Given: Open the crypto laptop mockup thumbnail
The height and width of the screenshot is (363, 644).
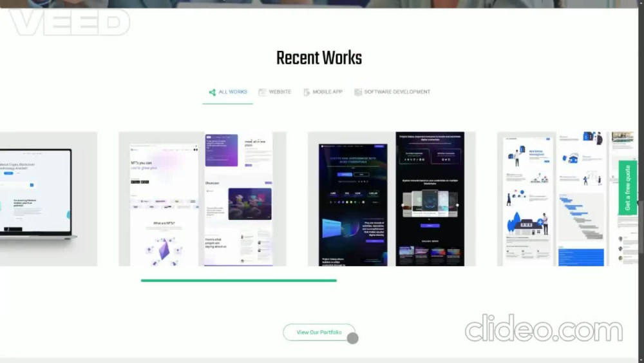Looking at the screenshot, I should tap(48, 199).
